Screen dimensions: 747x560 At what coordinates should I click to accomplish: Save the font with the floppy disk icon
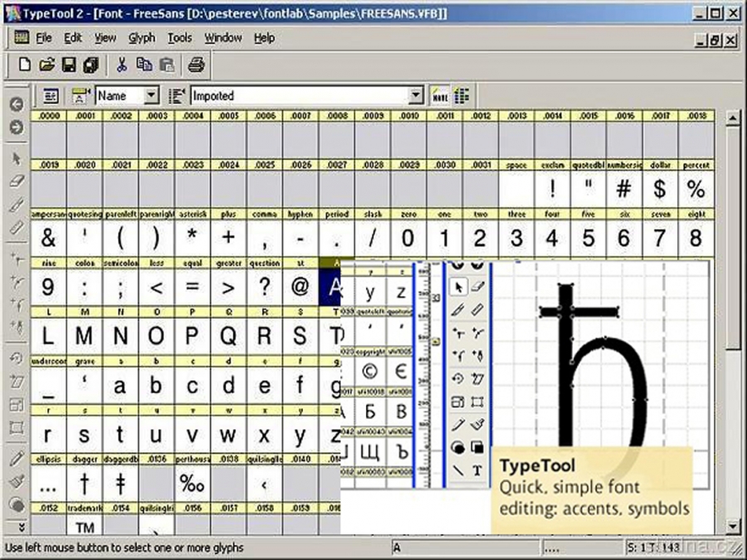[69, 64]
